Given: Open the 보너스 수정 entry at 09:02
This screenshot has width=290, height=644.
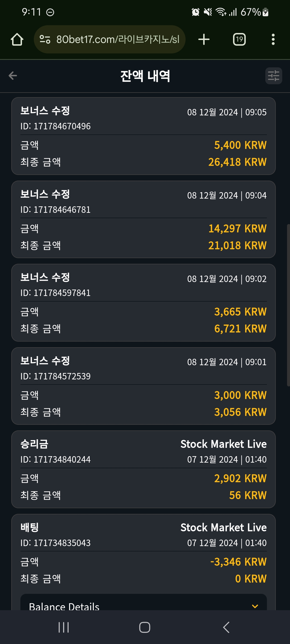Looking at the screenshot, I should click(x=143, y=303).
